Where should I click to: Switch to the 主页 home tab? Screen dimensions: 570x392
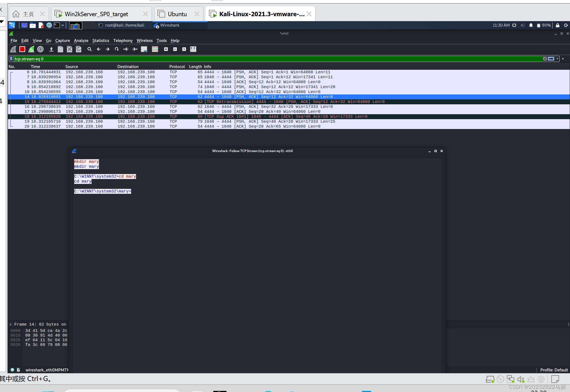(x=28, y=14)
